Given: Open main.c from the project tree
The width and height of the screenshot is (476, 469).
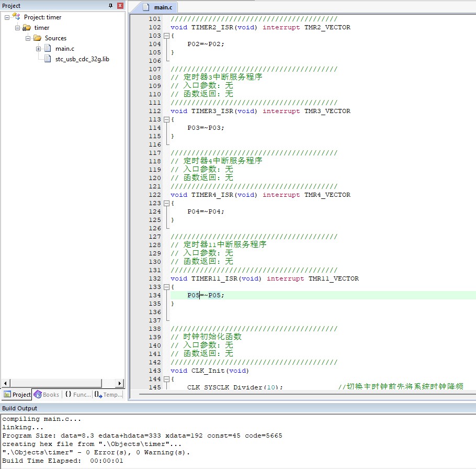Looking at the screenshot, I should (65, 49).
